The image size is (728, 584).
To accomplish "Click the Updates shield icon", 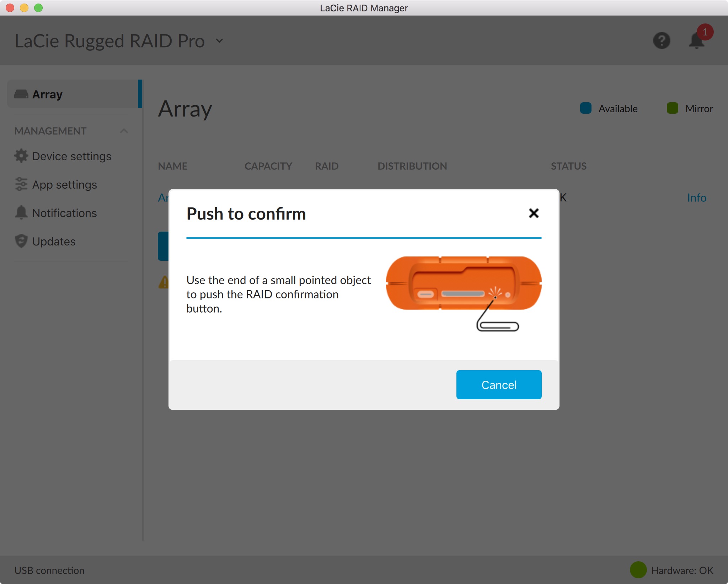I will pos(21,241).
